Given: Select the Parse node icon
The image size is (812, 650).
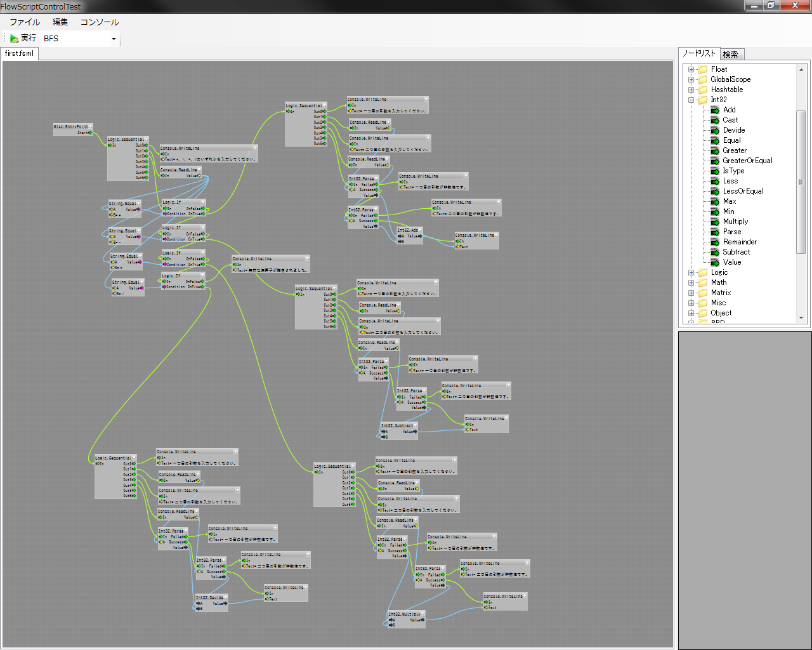Looking at the screenshot, I should point(715,232).
